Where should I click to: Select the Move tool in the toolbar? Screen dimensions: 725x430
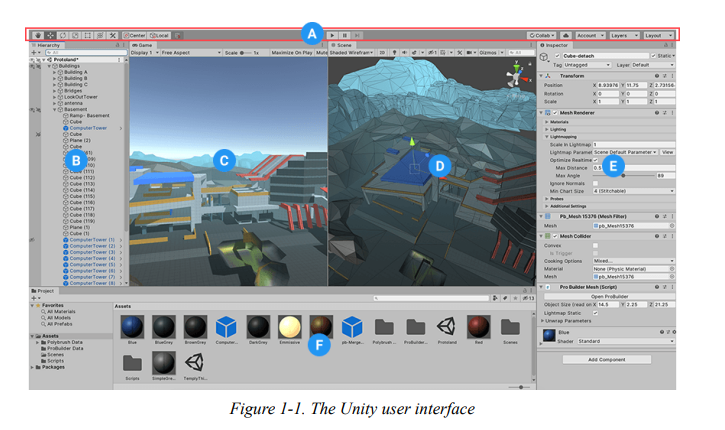[50, 35]
